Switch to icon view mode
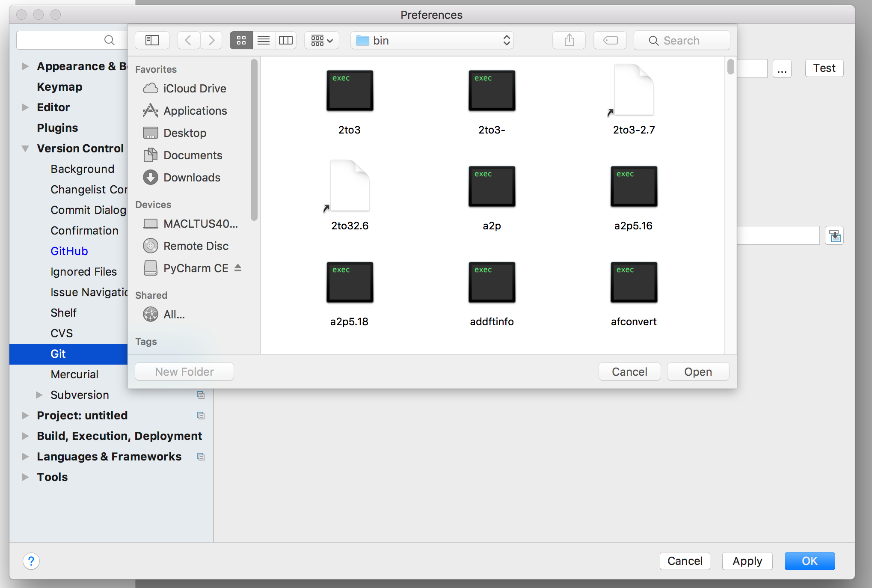Image resolution: width=872 pixels, height=588 pixels. pyautogui.click(x=241, y=40)
